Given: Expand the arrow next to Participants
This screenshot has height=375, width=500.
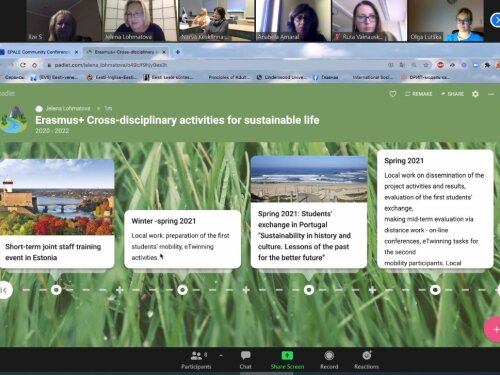Looking at the screenshot, I should [x=221, y=356].
